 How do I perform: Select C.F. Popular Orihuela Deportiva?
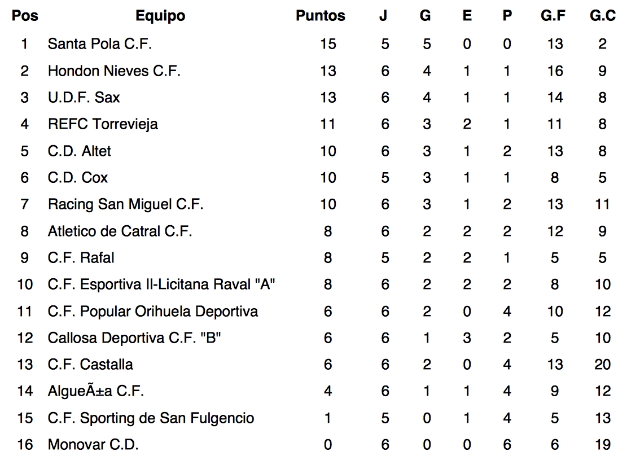pos(153,311)
